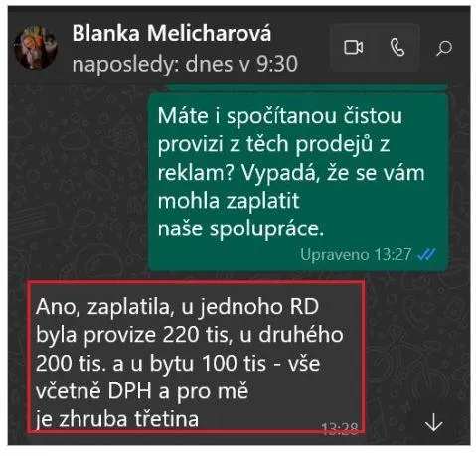Select the green message starting "Máte i spočítanou"
476x456 pixels.
tap(298, 182)
